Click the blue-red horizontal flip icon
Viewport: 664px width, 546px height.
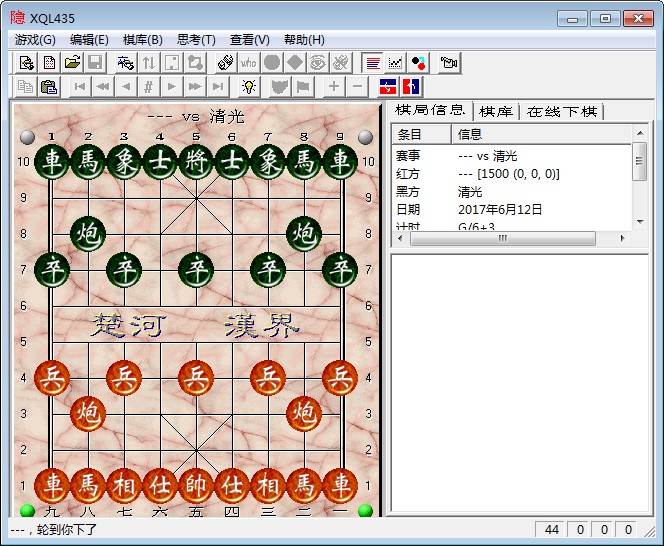tap(388, 87)
